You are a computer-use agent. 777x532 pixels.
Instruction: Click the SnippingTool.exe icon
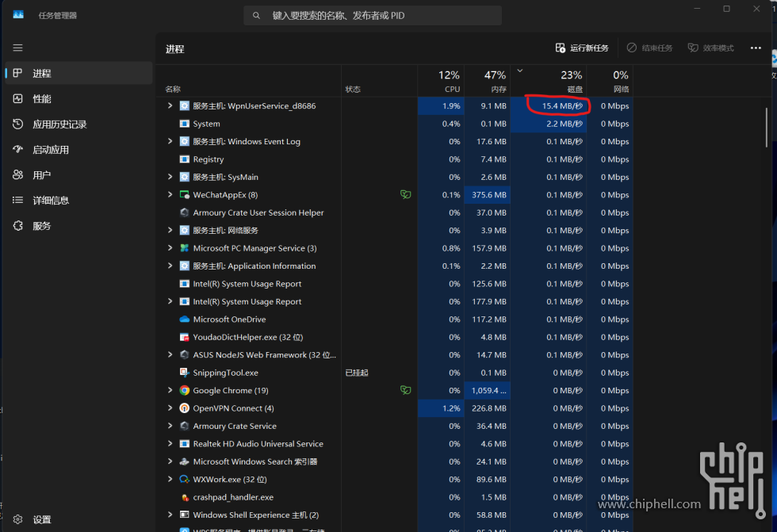point(184,373)
